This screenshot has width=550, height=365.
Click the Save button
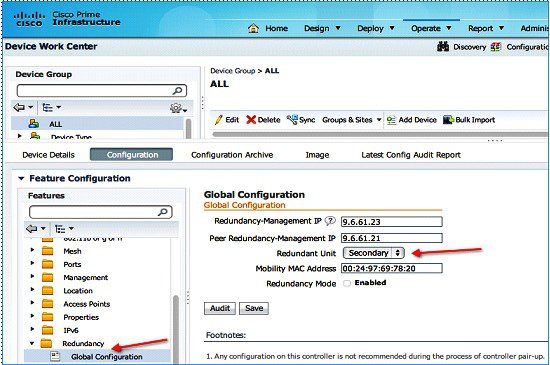[254, 308]
